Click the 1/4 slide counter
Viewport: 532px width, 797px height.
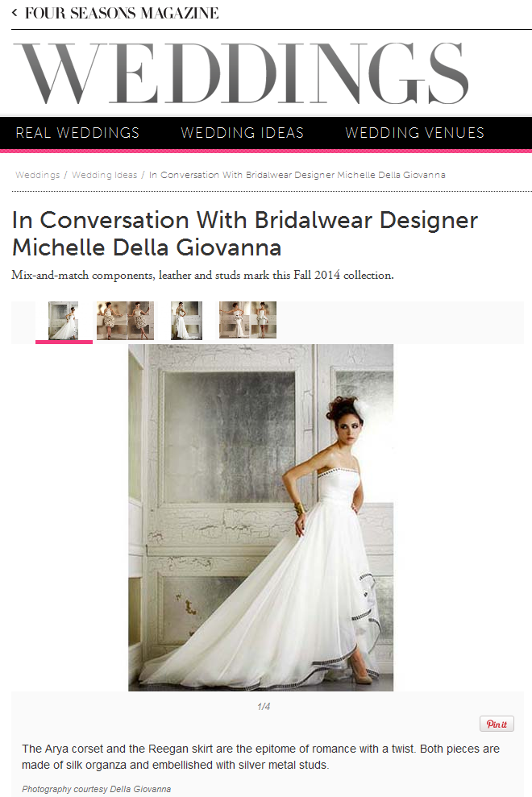point(264,707)
